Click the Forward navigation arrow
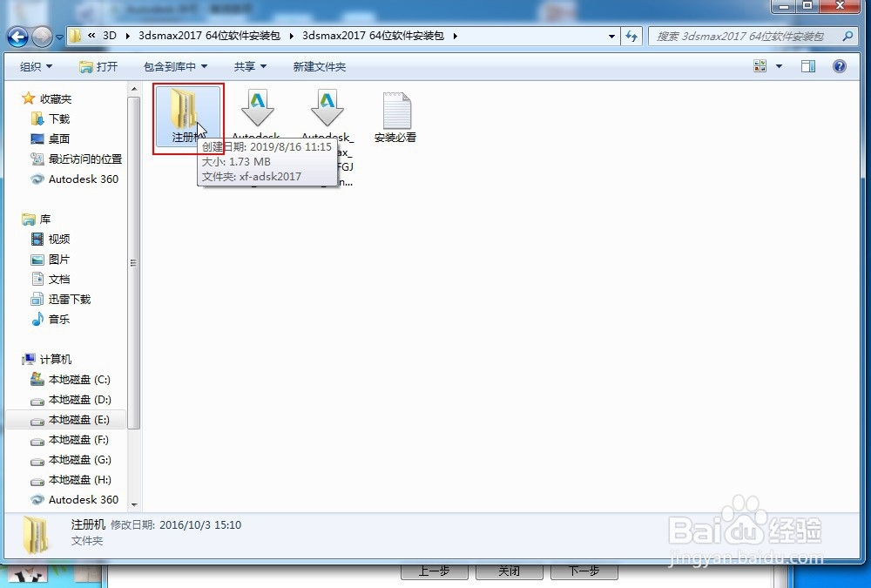The height and width of the screenshot is (588, 871). click(42, 37)
